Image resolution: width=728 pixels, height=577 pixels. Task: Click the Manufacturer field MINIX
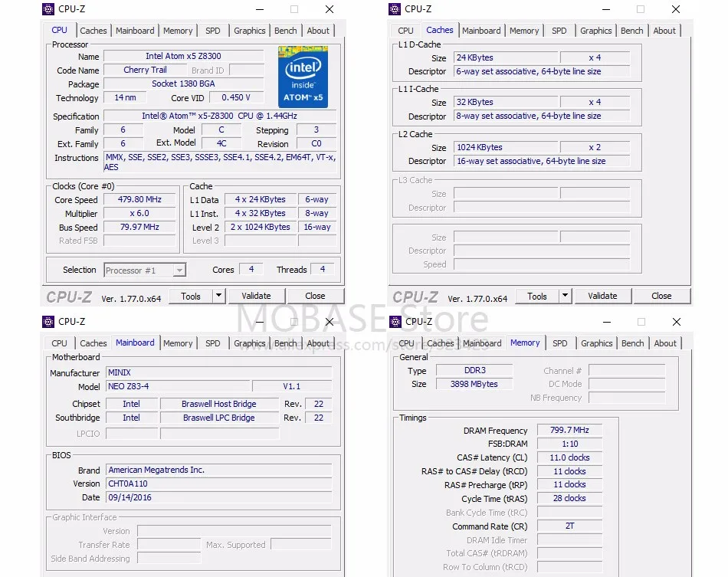point(218,372)
